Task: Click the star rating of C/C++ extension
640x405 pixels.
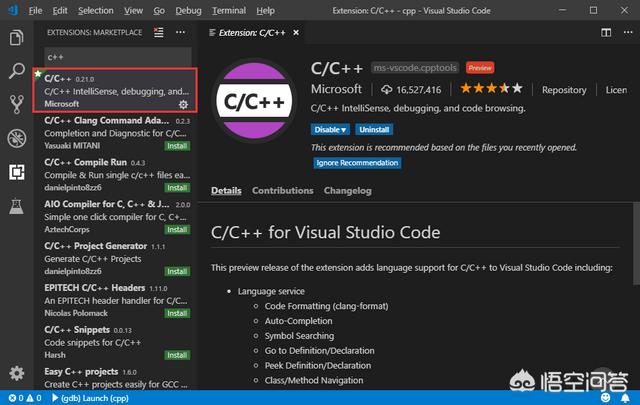Action: pyautogui.click(x=491, y=88)
